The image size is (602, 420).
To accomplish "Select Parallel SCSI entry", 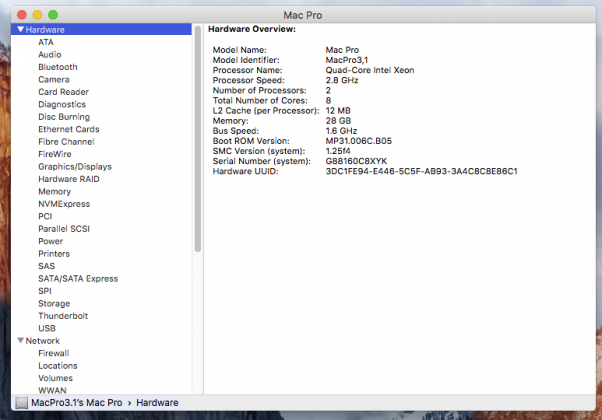I will coord(64,229).
